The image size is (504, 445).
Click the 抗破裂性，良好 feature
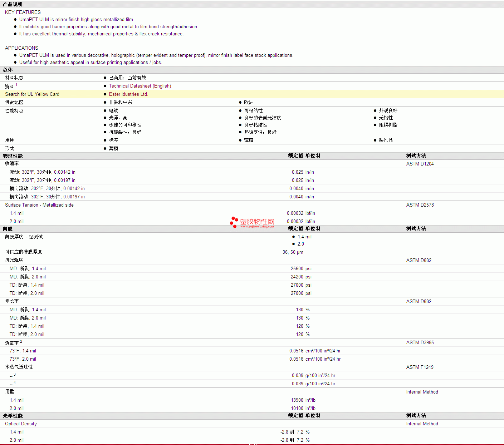point(125,132)
